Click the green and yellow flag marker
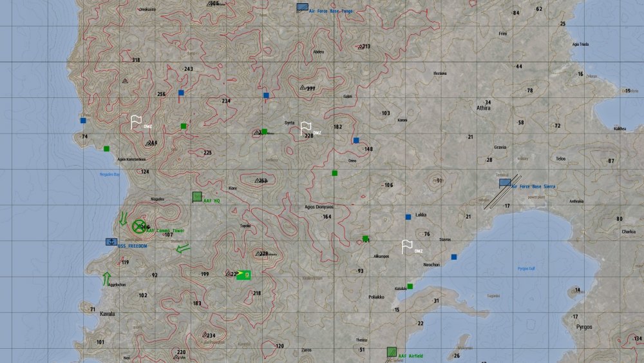This screenshot has height=363, width=644. [x=243, y=274]
